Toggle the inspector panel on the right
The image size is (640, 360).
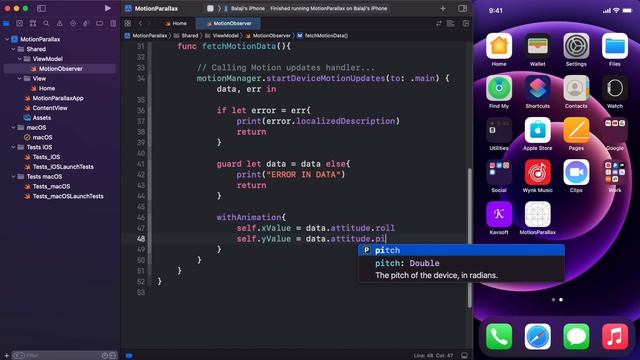point(462,8)
